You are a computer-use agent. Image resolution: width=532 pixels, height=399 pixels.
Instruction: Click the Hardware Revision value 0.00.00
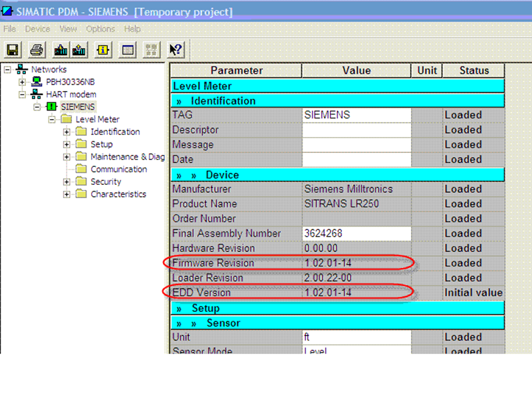tap(321, 248)
